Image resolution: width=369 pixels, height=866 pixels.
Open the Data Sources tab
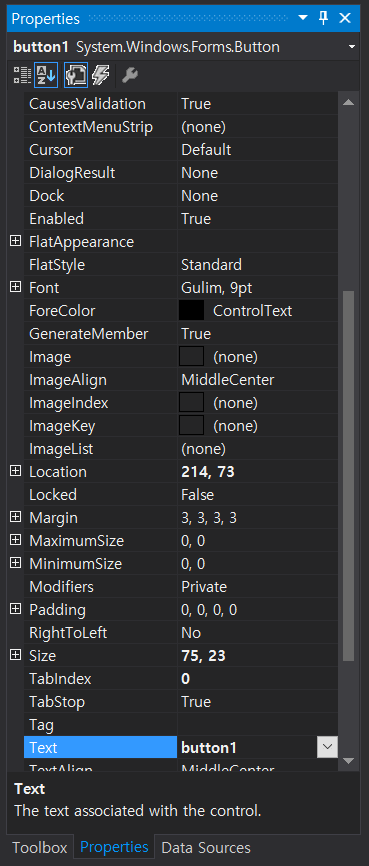pos(205,848)
